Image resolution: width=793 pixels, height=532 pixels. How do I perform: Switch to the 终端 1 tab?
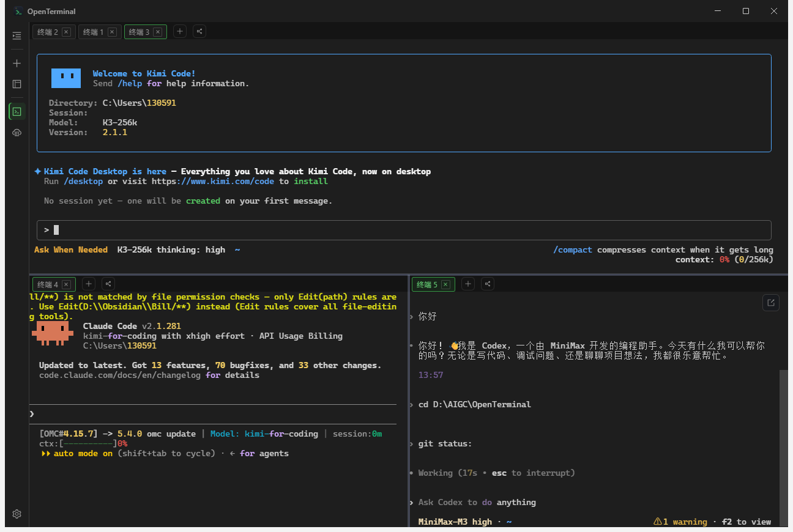pos(94,32)
